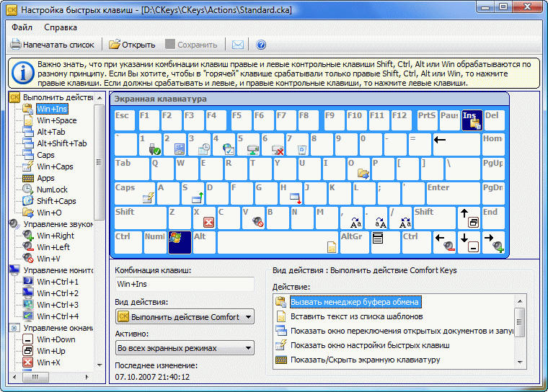
Task: Click the Комбинация клавиш input field
Action: point(185,284)
